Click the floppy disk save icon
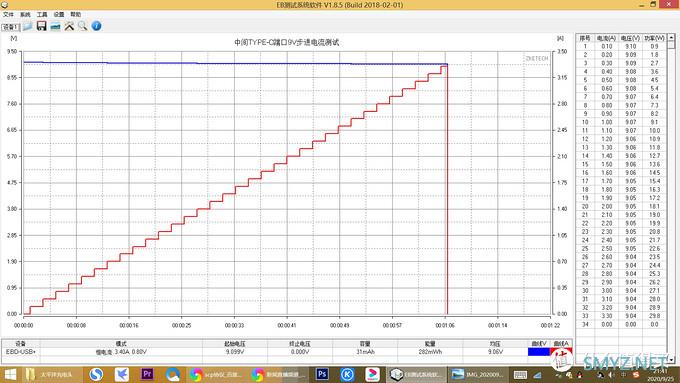Screen dimensions: 680x383 coord(41,26)
